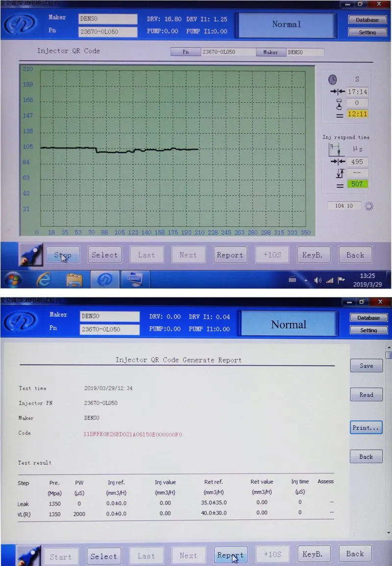Click Report in the report window toolbar

pyautogui.click(x=230, y=555)
